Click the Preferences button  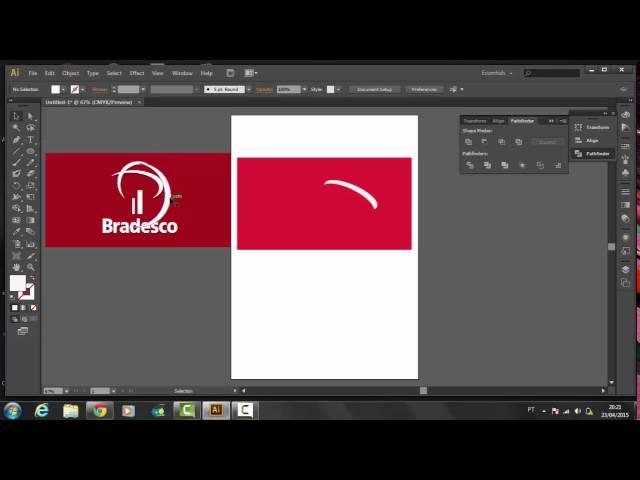[424, 89]
